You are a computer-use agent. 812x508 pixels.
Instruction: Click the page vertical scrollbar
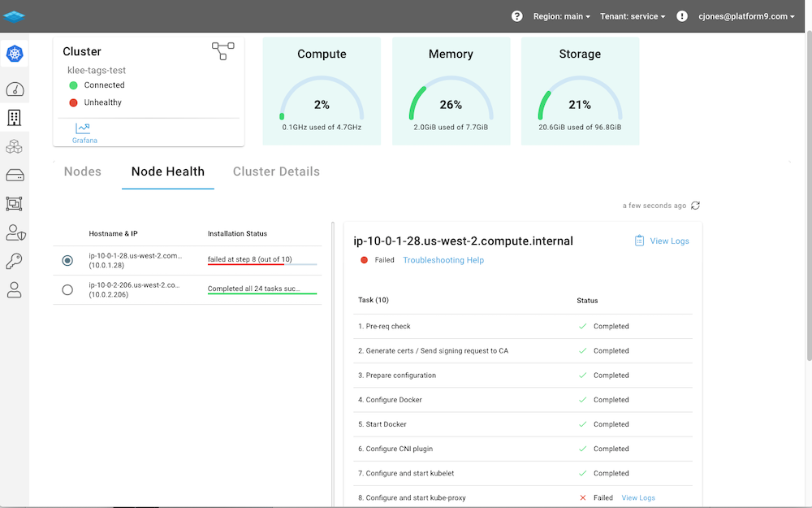click(809, 195)
